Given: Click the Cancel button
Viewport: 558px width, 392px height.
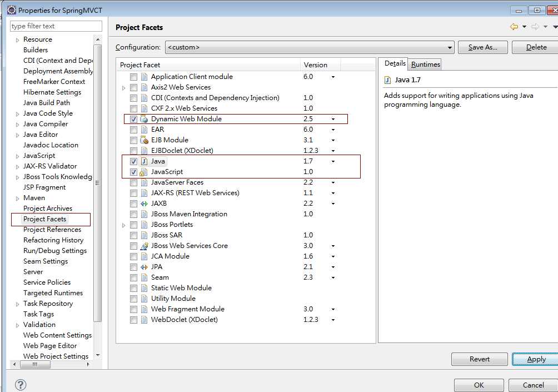Looking at the screenshot, I should tap(533, 385).
